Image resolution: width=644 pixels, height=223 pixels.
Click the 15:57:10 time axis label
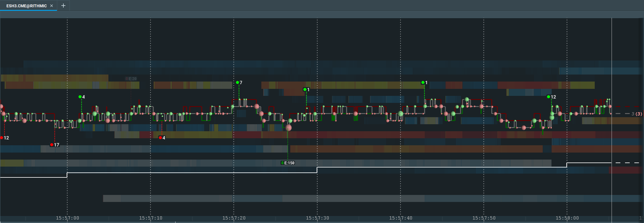point(151,218)
